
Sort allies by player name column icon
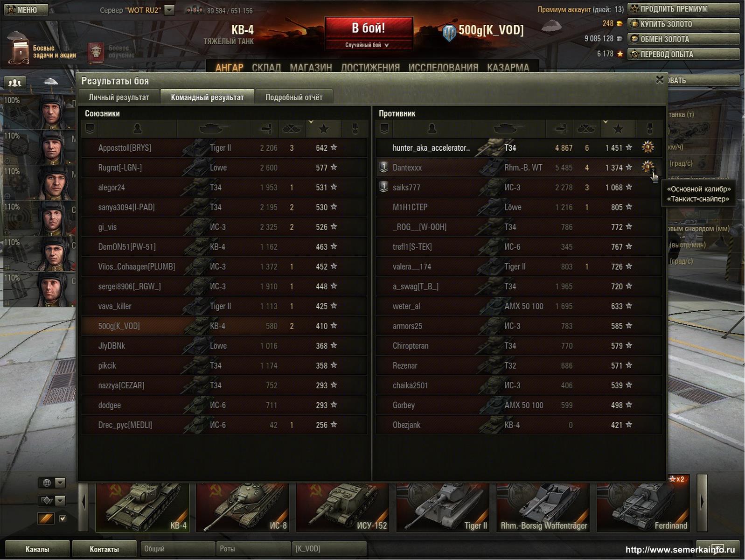[137, 128]
